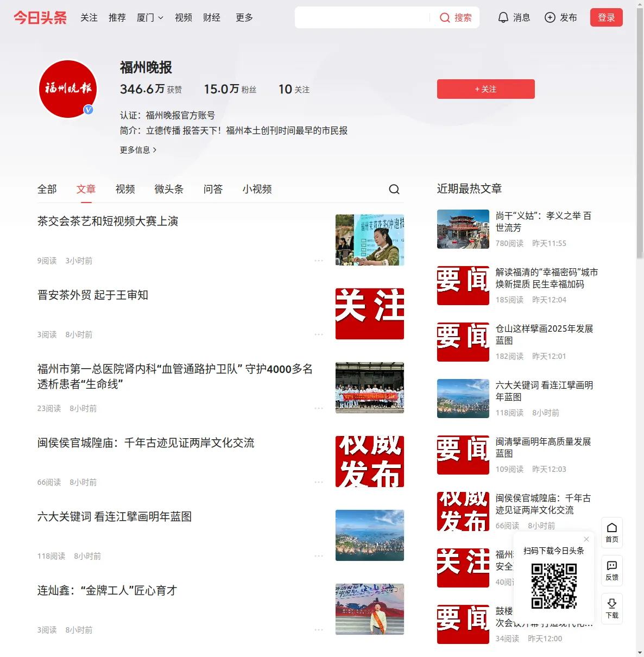Open 要闻 thumbnail for 解读福清 article

[x=463, y=286]
